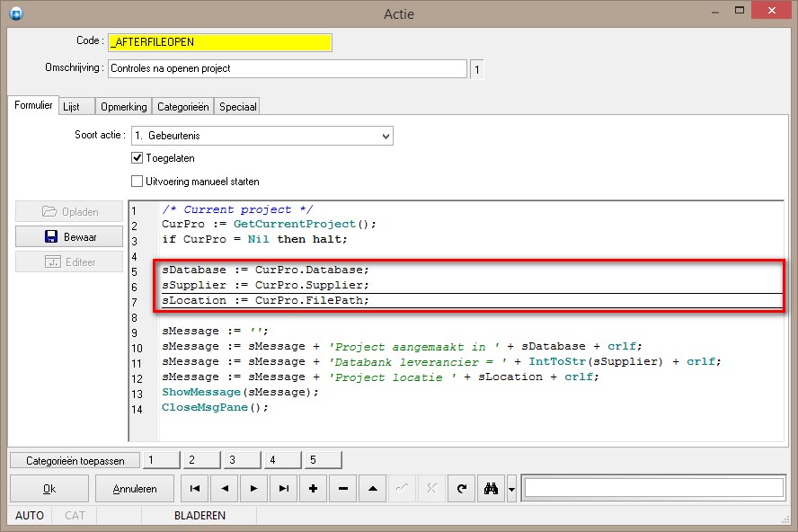This screenshot has height=532, width=798.
Task: Click the Editeer button
Action: coord(69,262)
